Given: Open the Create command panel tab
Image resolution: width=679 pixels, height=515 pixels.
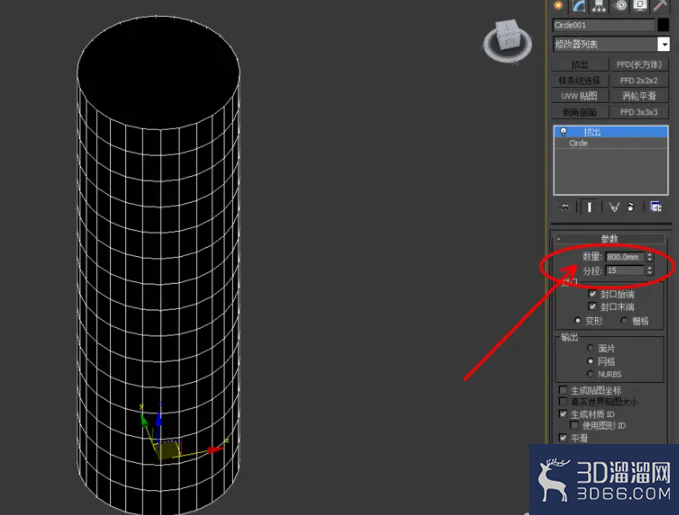Looking at the screenshot, I should click(x=558, y=5).
